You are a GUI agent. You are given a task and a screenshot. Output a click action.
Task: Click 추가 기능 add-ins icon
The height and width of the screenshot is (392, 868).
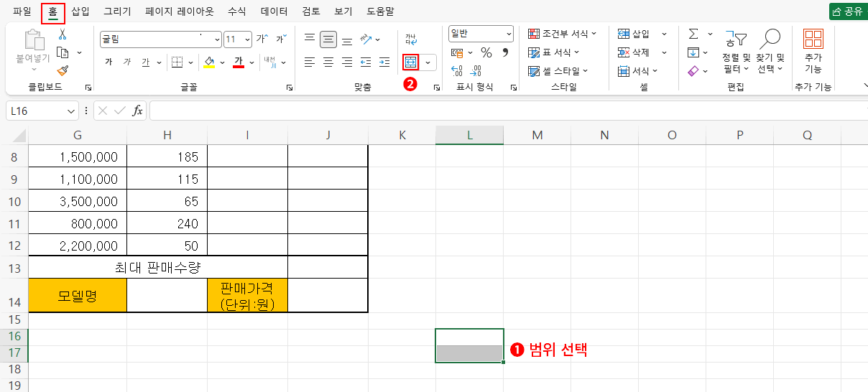pyautogui.click(x=813, y=52)
